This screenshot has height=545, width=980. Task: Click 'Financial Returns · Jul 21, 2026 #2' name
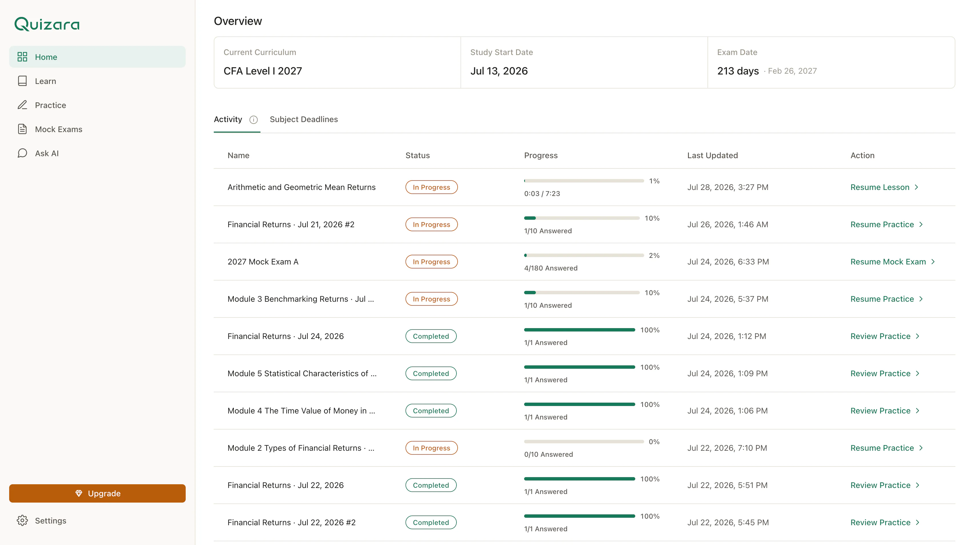[291, 224]
